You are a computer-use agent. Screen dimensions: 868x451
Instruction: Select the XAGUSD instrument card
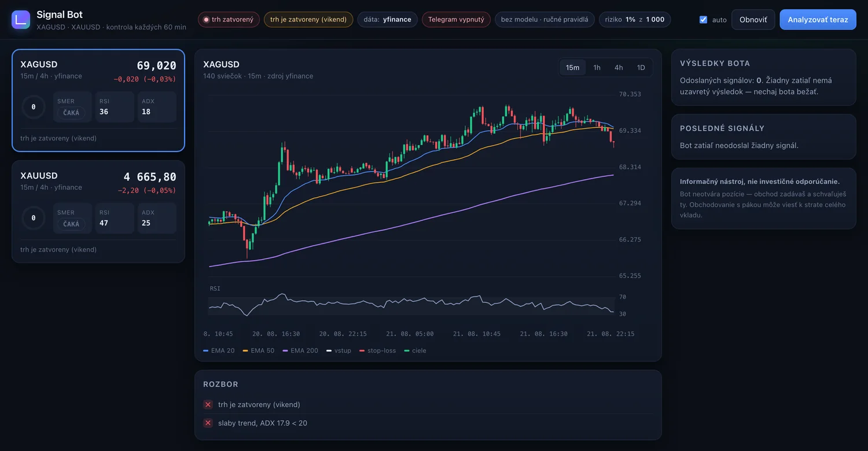coord(98,100)
